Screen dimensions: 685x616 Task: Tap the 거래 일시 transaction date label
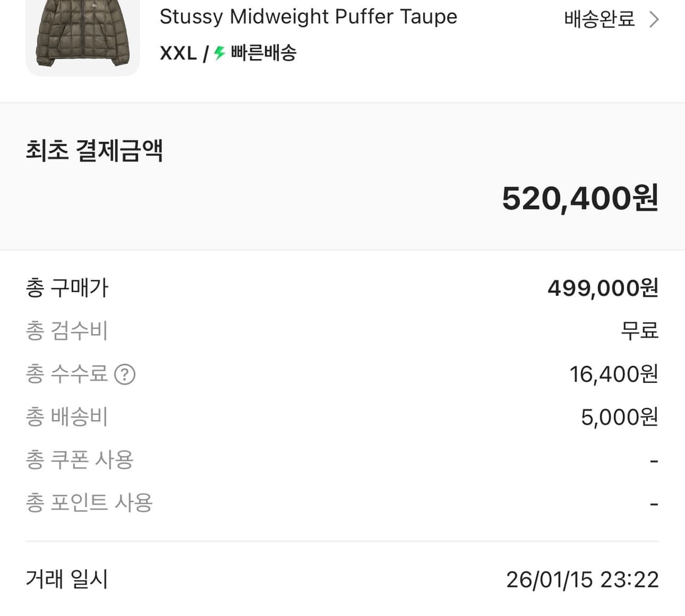[67, 579]
